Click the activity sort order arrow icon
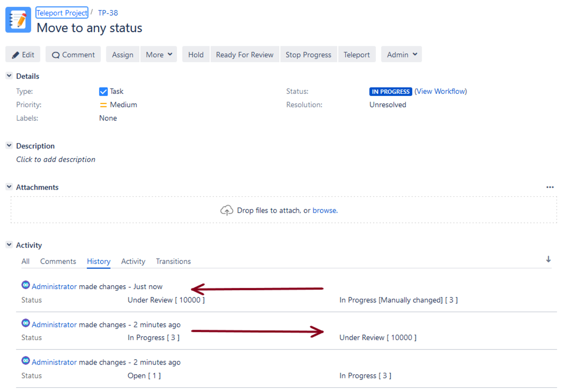Image resolution: width=564 pixels, height=392 pixels. tap(548, 259)
